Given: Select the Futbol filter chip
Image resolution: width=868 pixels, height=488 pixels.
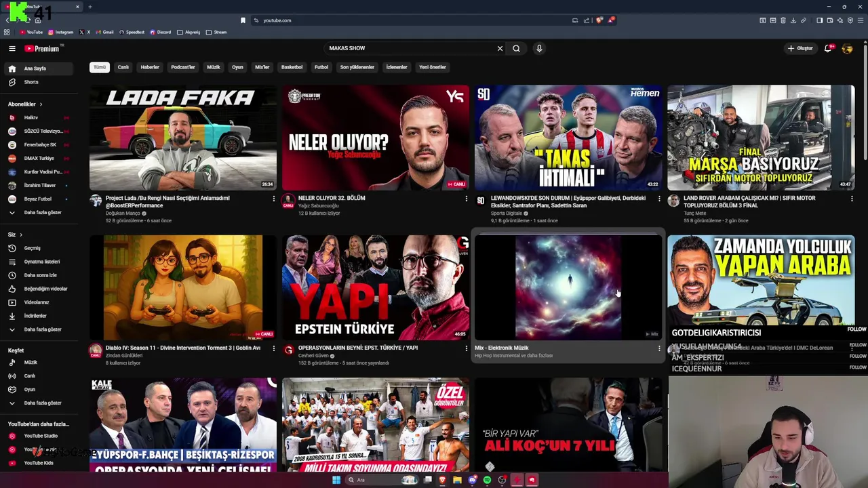Looking at the screenshot, I should pyautogui.click(x=321, y=67).
